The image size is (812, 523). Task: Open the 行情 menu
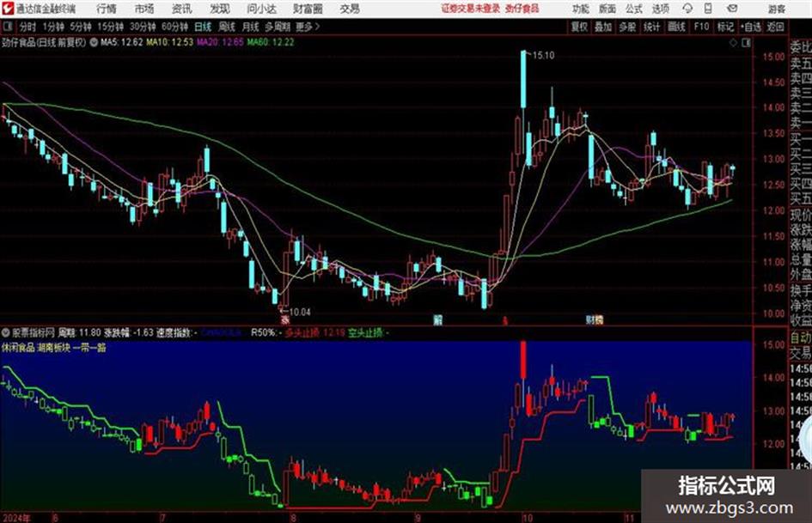[x=107, y=9]
